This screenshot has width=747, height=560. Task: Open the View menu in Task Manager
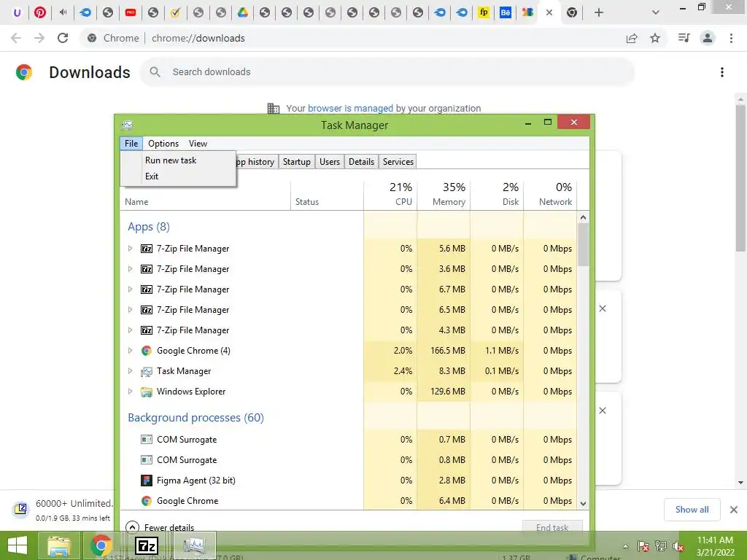198,144
